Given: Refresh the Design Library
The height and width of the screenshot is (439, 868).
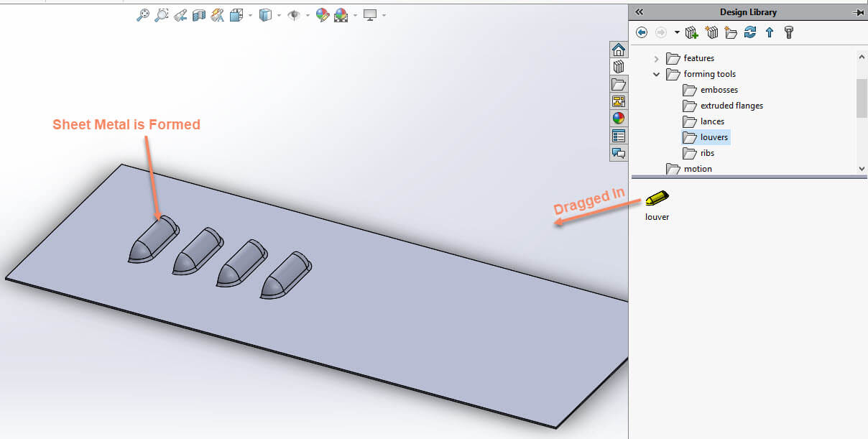Looking at the screenshot, I should tap(750, 32).
